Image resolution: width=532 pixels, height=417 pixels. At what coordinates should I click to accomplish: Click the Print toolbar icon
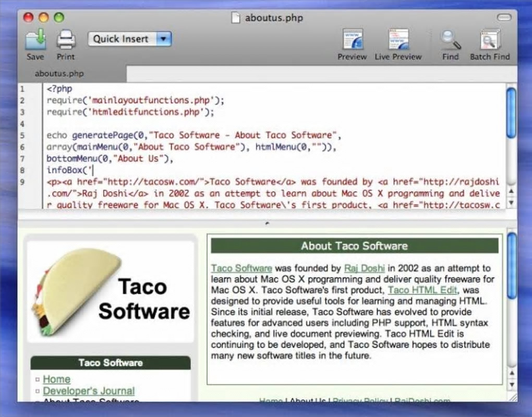(x=66, y=40)
